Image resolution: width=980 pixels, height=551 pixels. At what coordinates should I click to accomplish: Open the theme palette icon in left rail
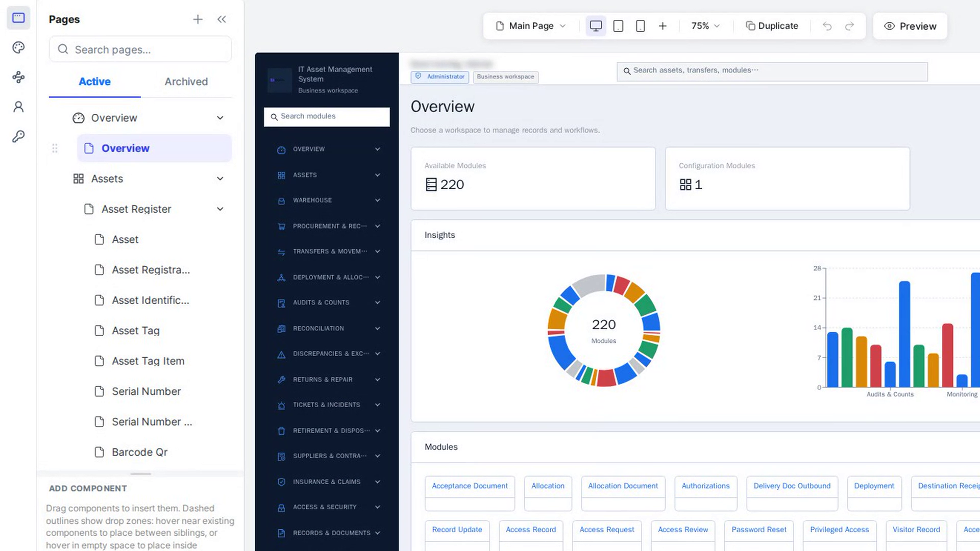click(x=18, y=47)
